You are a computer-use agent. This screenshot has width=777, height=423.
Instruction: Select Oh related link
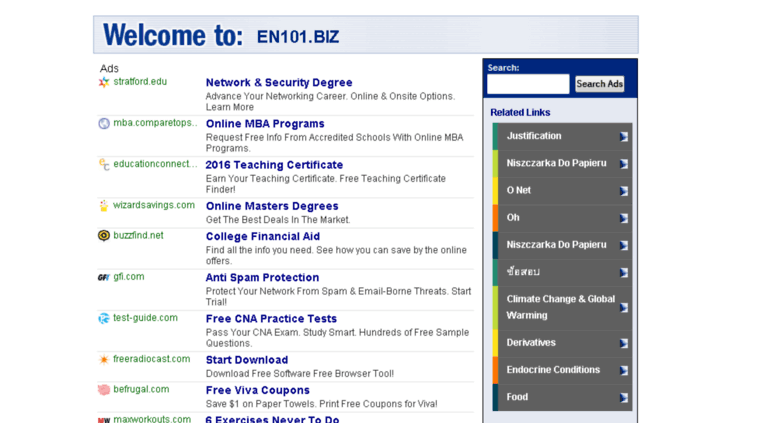click(x=513, y=217)
